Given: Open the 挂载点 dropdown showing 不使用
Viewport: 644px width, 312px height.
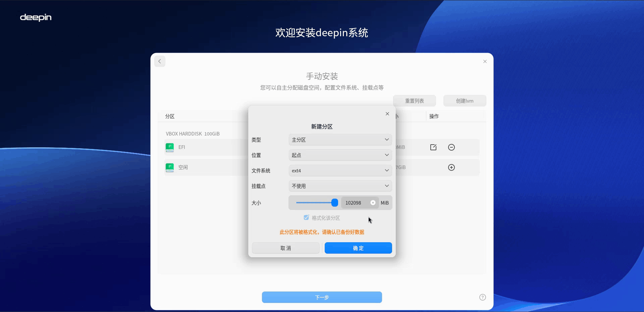Looking at the screenshot, I should click(x=340, y=186).
